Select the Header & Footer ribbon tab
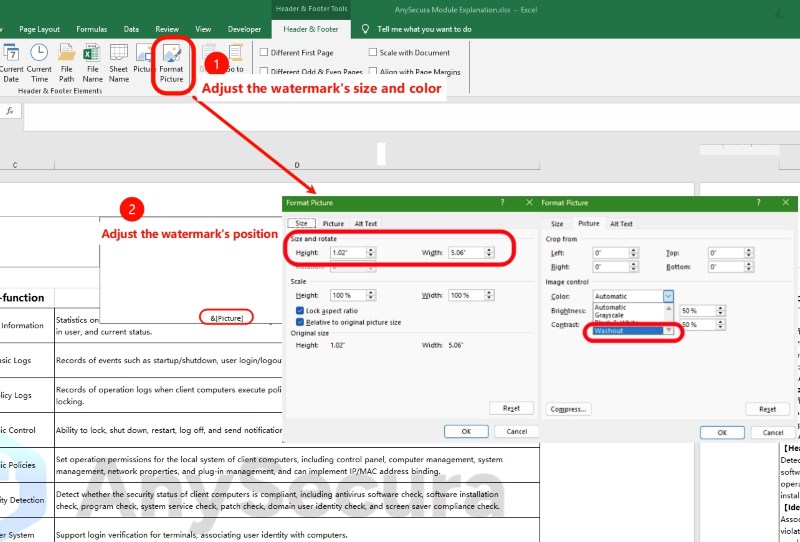 pos(311,29)
